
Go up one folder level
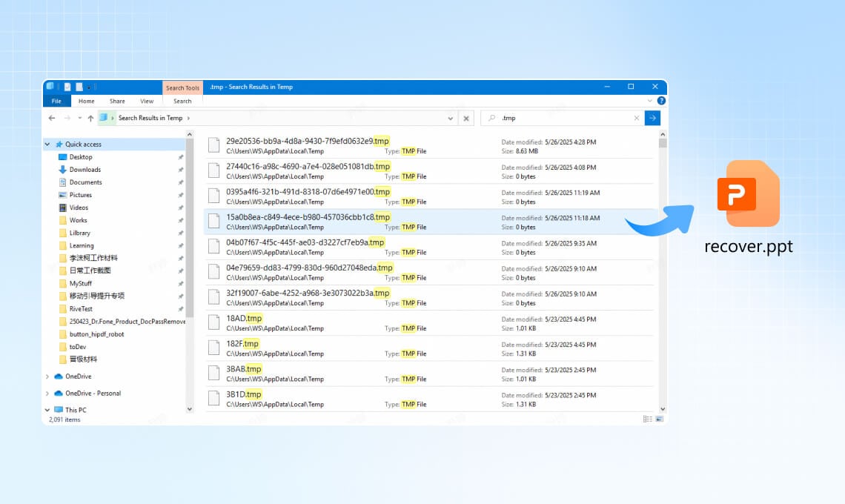(90, 118)
